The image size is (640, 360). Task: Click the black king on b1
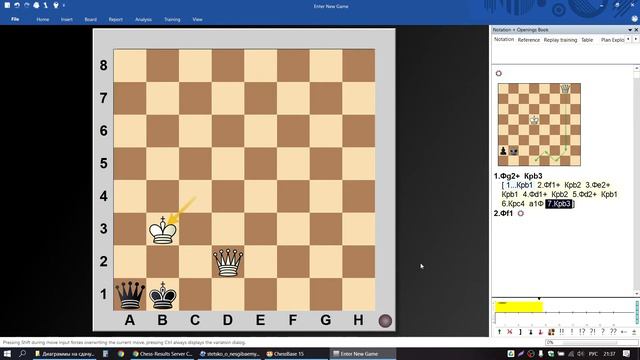(x=162, y=295)
